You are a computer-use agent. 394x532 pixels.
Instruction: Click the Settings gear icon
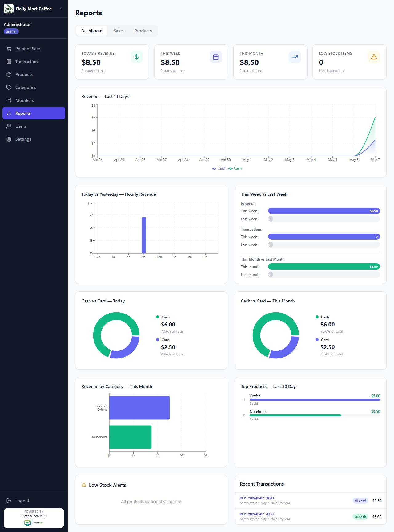click(x=9, y=139)
